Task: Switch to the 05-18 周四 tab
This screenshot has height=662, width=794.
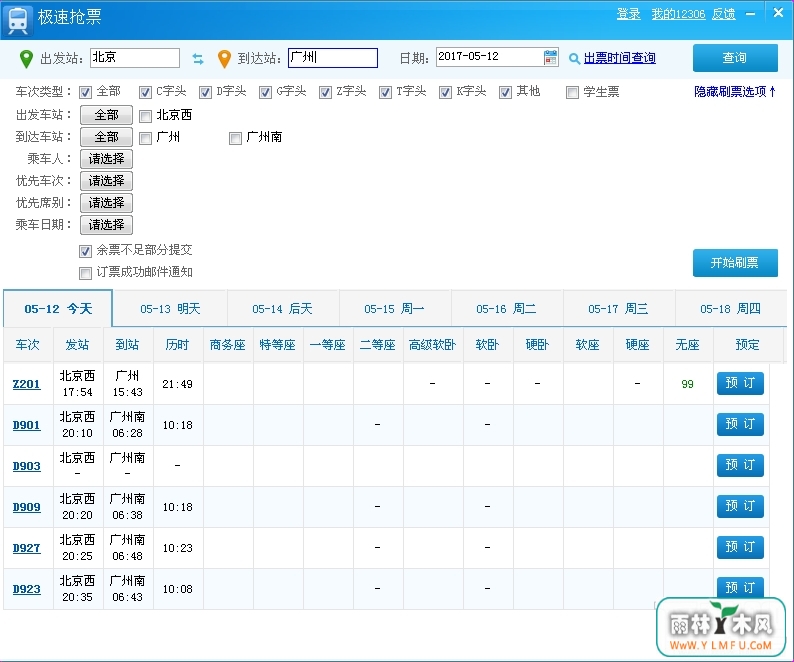Action: click(731, 308)
